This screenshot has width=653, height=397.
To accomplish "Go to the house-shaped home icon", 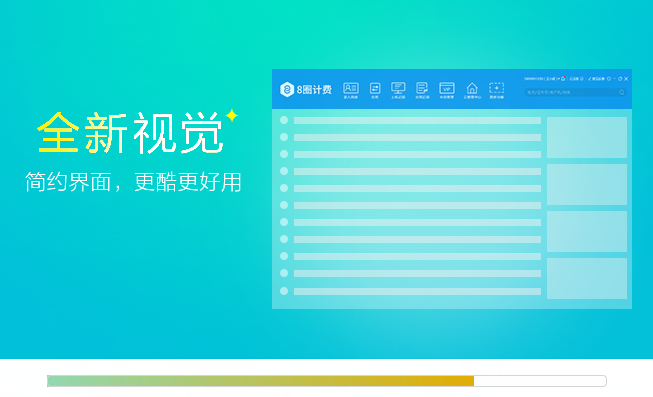I will tap(472, 88).
